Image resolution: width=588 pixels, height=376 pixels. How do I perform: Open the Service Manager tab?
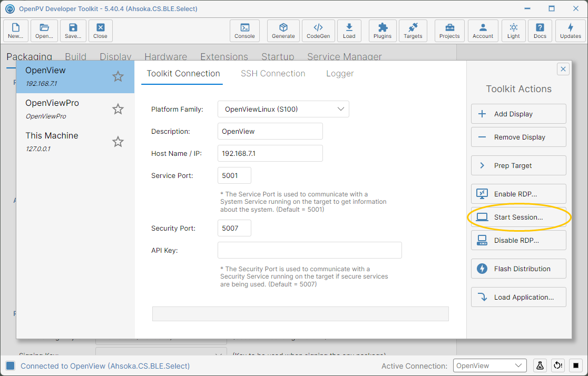[x=345, y=56]
